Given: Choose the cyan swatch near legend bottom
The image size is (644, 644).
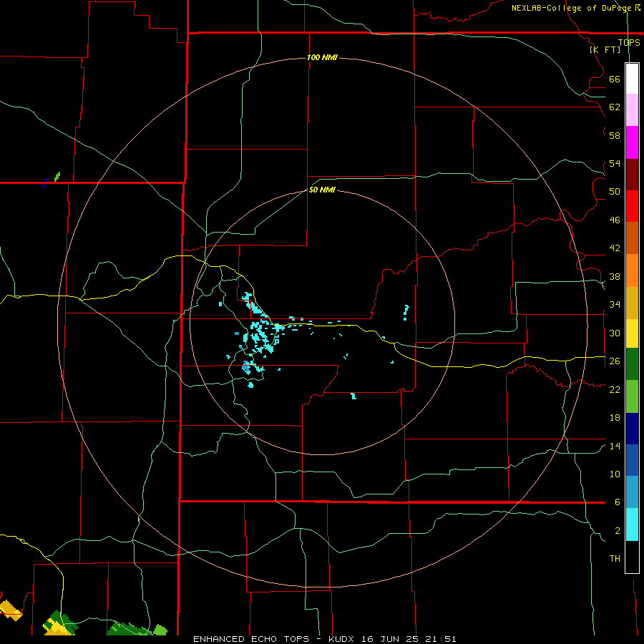Looking at the screenshot, I should (632, 525).
